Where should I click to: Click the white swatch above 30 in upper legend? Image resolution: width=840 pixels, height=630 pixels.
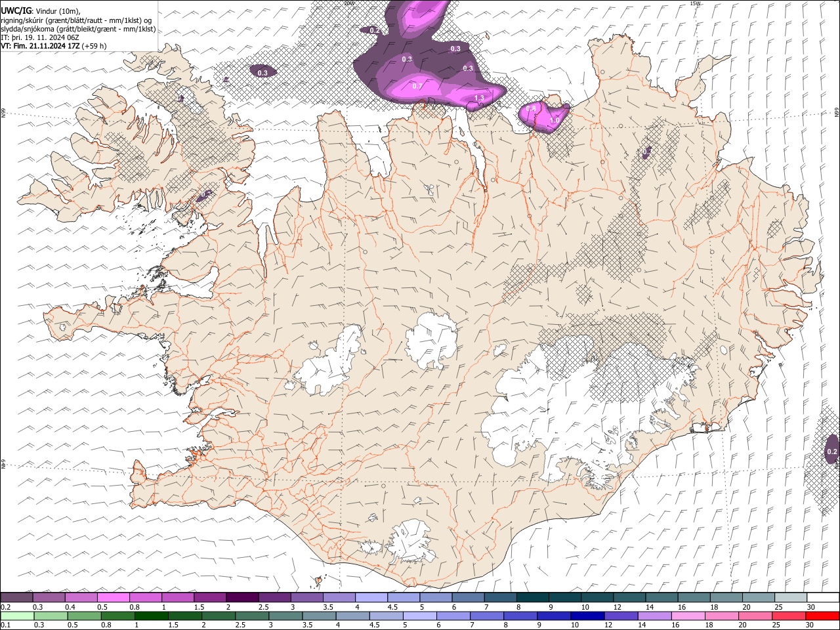pyautogui.click(x=823, y=597)
